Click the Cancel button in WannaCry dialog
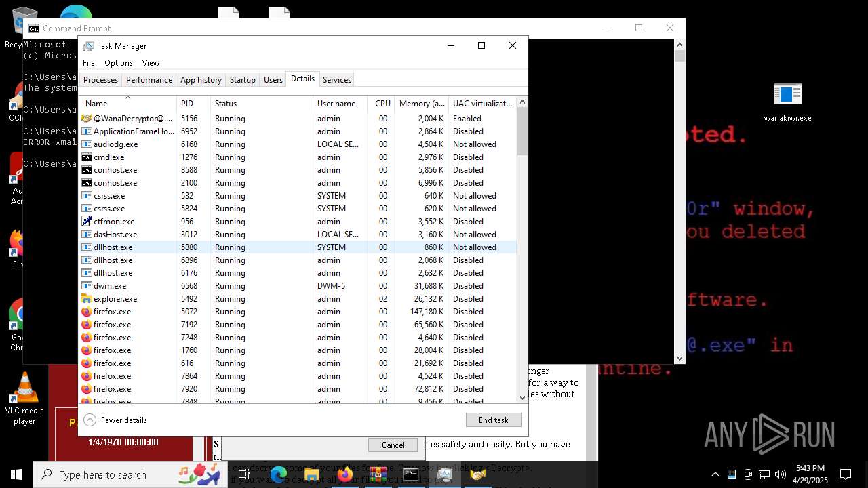 tap(393, 445)
